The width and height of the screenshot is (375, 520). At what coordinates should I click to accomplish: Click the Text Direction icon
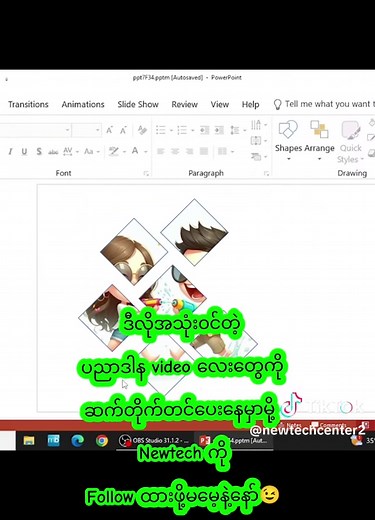[256, 125]
